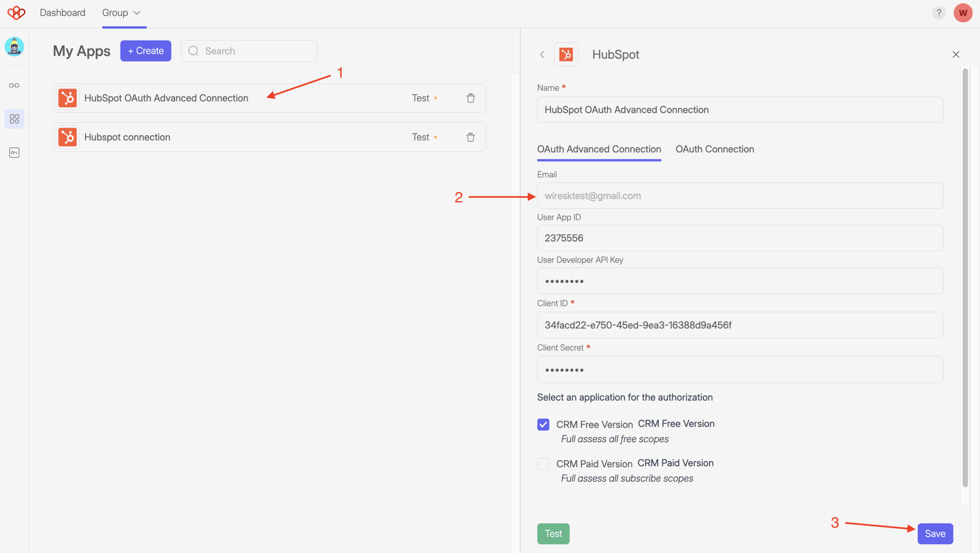
Task: Delete Hubspot connection with trash icon
Action: click(470, 137)
